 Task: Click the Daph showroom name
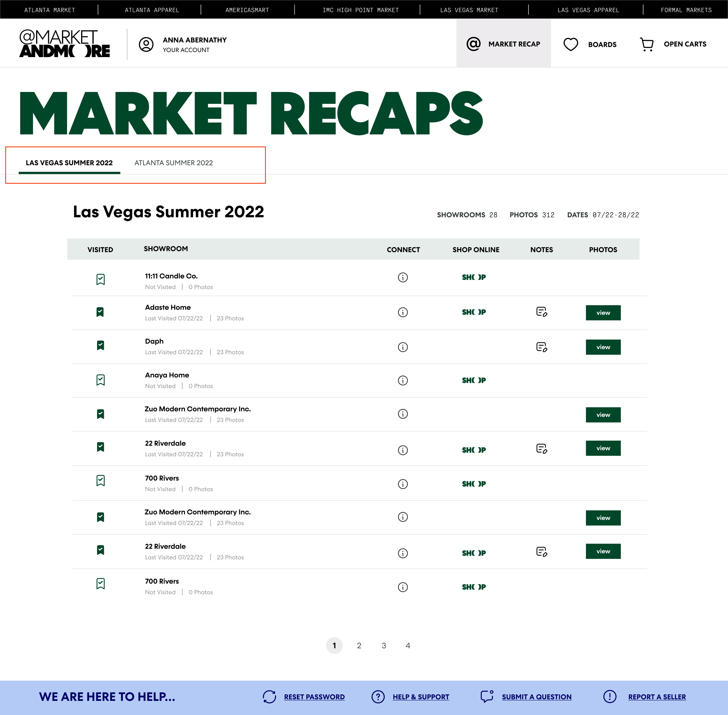pos(154,341)
